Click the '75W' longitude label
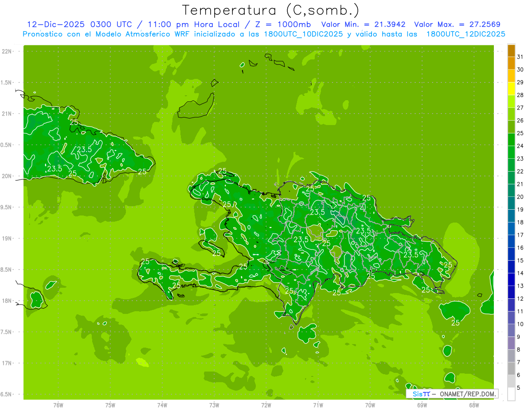The image size is (532, 411). tap(110, 405)
